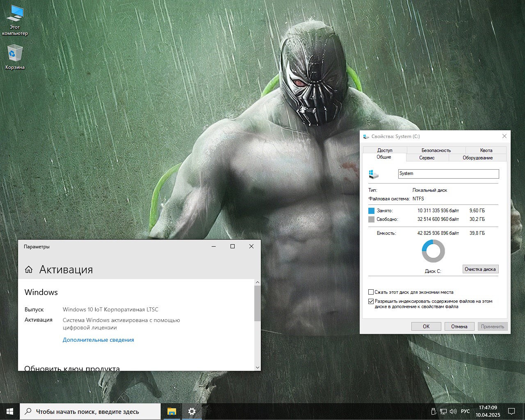525x420 pixels.
Task: Click the USB safely remove tray icon
Action: pos(434,411)
